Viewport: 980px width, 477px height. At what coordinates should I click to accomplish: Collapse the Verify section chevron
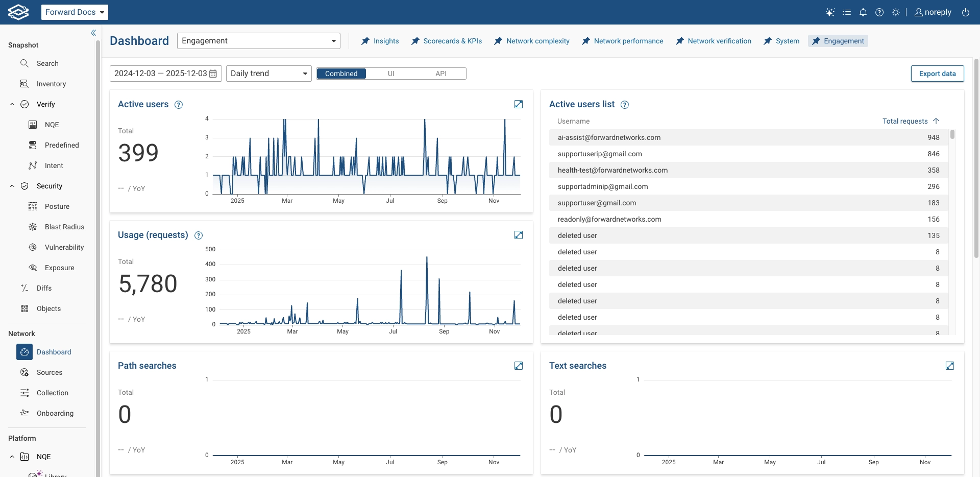coord(12,104)
